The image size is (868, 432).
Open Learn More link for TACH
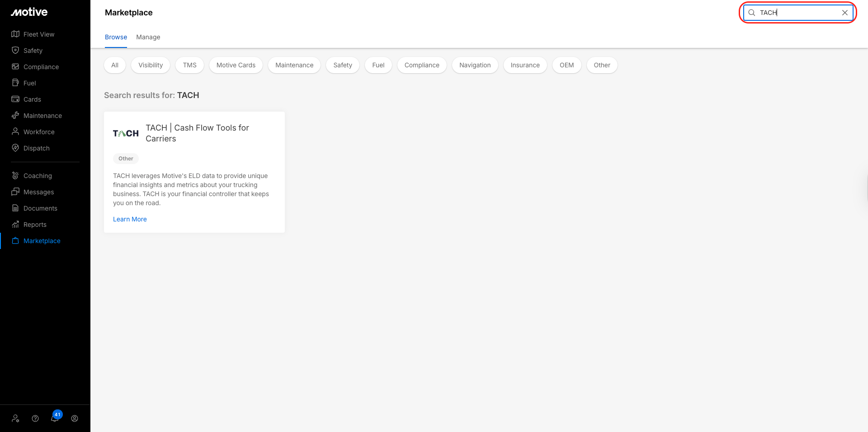(x=130, y=219)
